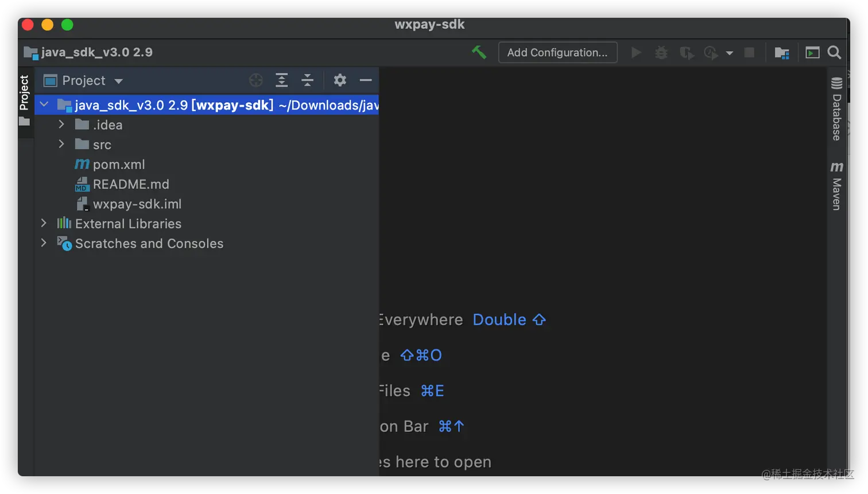This screenshot has height=494, width=868.
Task: Expand External Libraries node
Action: [x=44, y=223]
